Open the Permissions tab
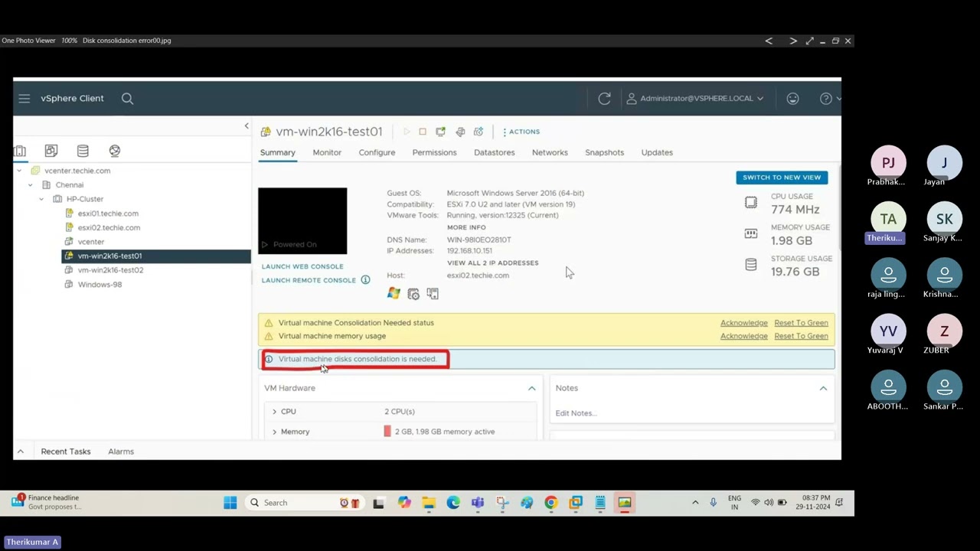Image resolution: width=980 pixels, height=551 pixels. tap(434, 152)
